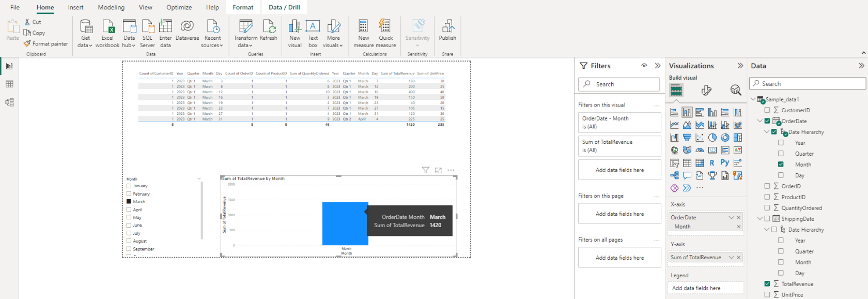This screenshot has width=868, height=299.
Task: Remove Sum of TotalRevenue from Y-axis
Action: pos(739,258)
